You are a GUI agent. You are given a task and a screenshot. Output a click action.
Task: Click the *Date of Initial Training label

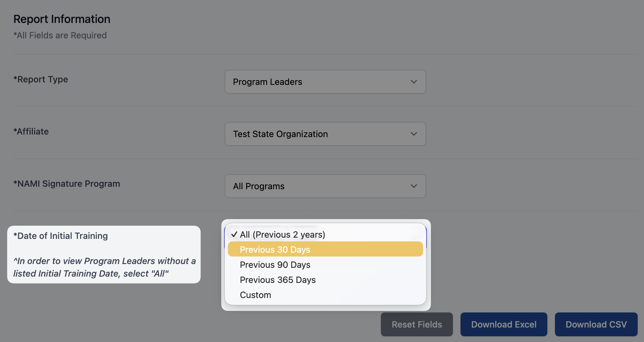coord(61,236)
